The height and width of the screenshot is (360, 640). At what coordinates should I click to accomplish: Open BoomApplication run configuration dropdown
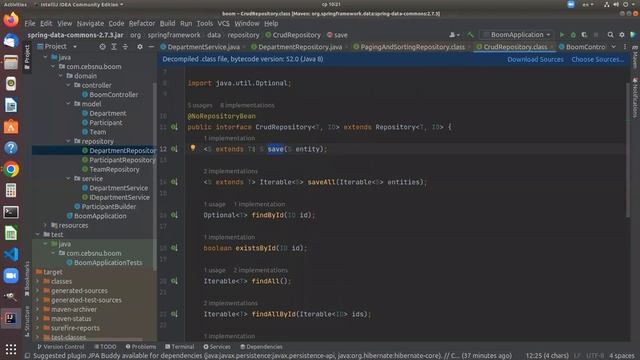[517, 35]
